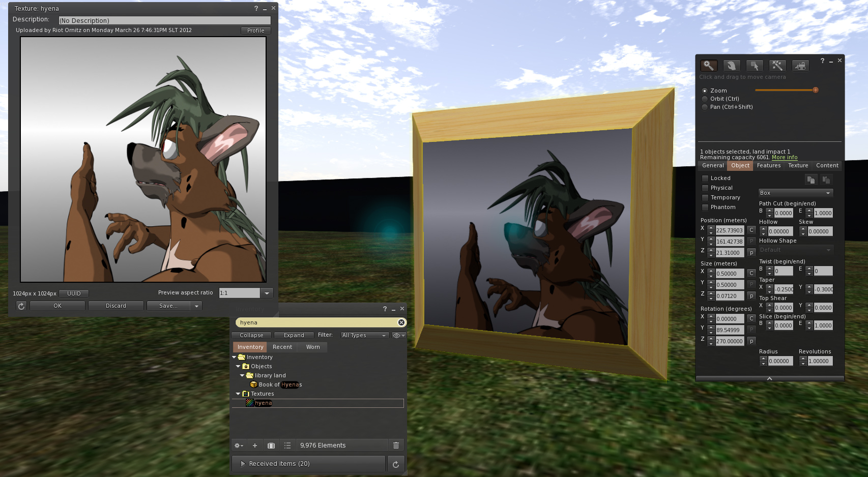Screen dimensions: 868x477
Task: Open the Save button dropdown arrow
Action: click(196, 306)
